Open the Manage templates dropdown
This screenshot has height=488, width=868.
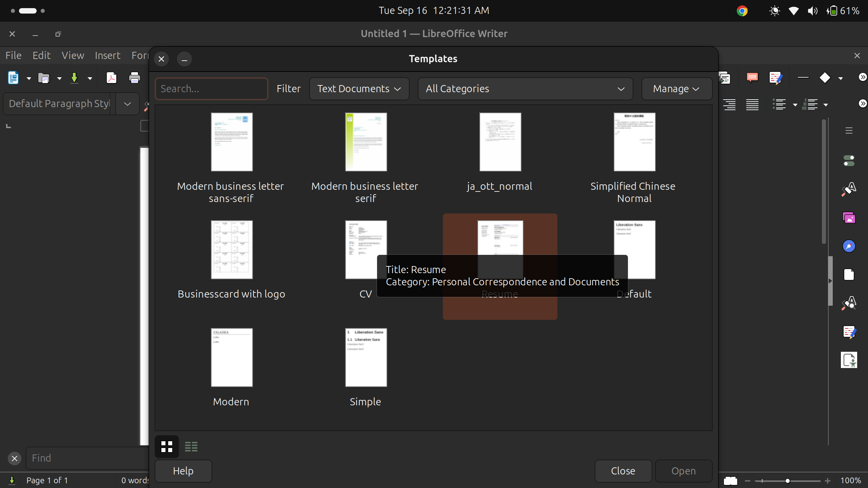(676, 88)
